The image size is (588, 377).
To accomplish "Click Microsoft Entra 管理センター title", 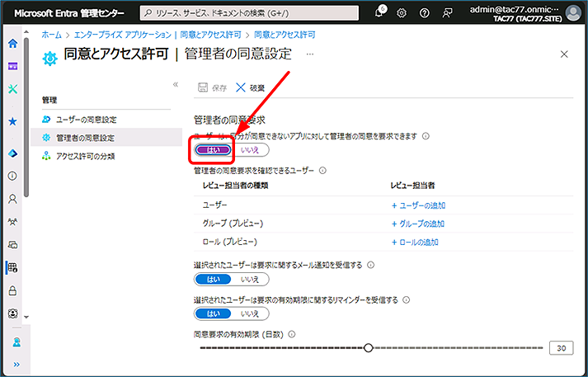I will tap(69, 13).
